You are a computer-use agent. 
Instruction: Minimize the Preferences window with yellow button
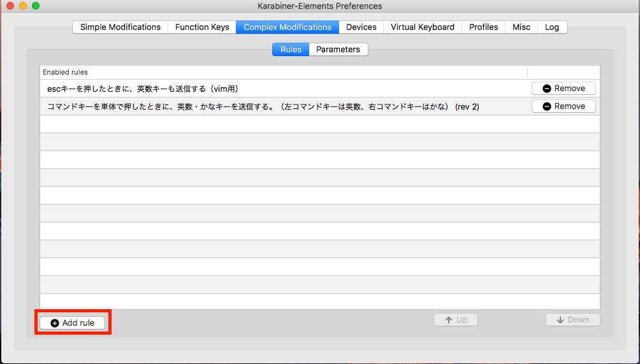(x=23, y=6)
